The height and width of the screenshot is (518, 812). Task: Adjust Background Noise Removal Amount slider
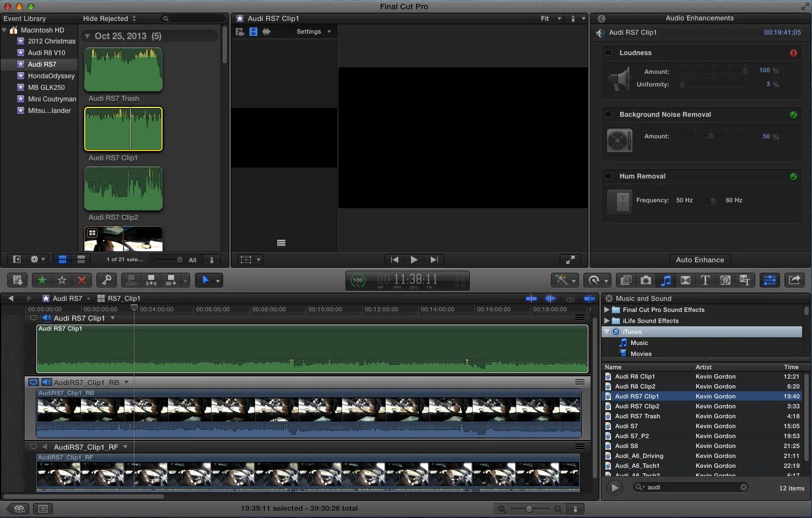pos(711,136)
